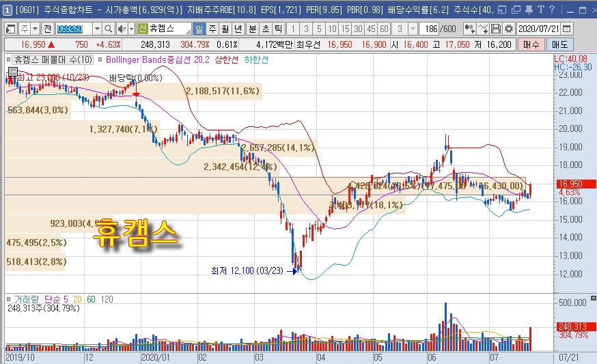
Task: Toggle the 전 button
Action: coord(47,29)
